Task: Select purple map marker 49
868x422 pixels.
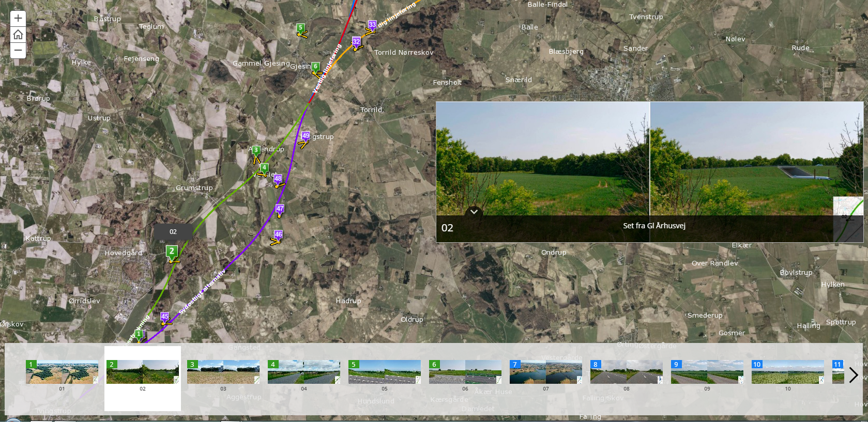Action: (306, 136)
